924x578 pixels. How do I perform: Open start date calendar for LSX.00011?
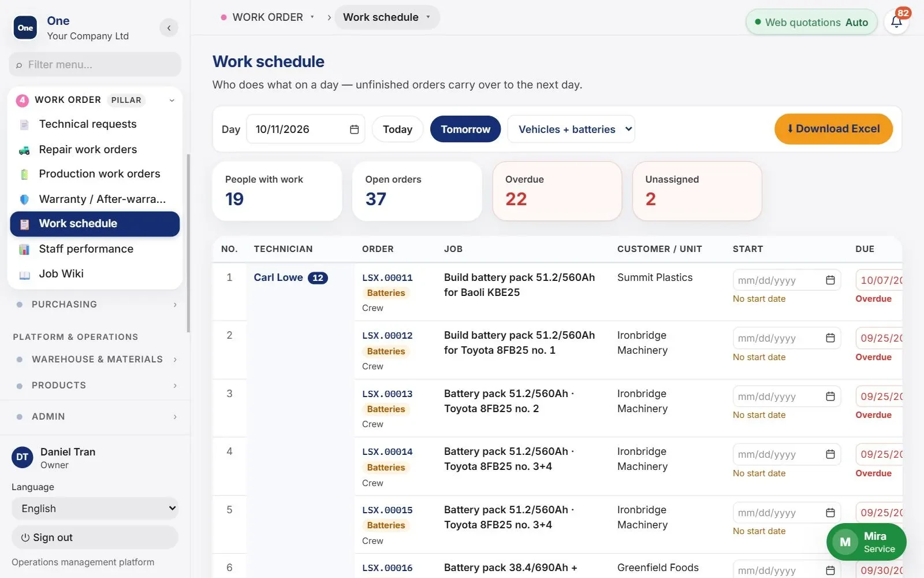click(x=830, y=280)
